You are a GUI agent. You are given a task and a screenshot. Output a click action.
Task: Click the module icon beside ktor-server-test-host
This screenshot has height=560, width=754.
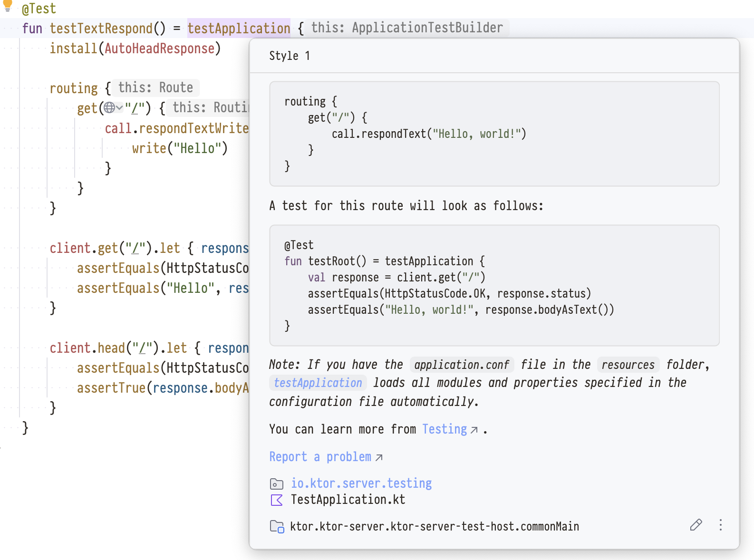tap(277, 527)
